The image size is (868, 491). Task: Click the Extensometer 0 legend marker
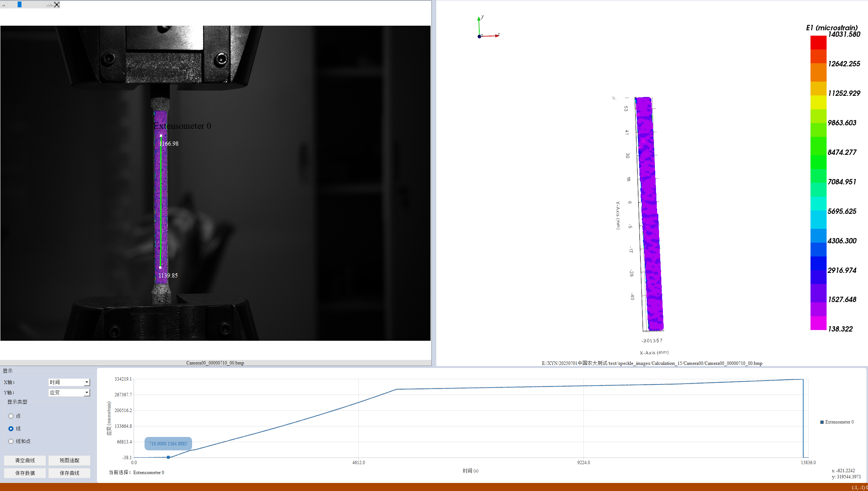(x=822, y=422)
